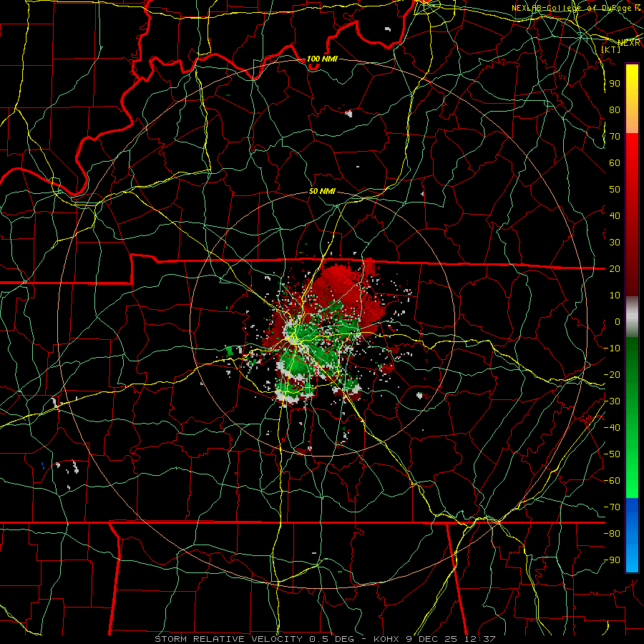Viewport: 644px width, 644px height.
Task: Click the "KOHX" station ID in the caption
Action: (x=386, y=639)
